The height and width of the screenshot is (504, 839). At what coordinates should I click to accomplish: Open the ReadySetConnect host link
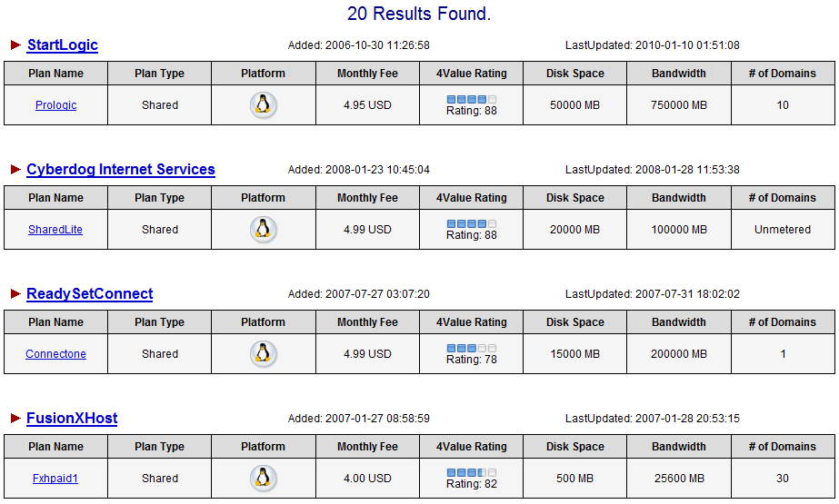coord(90,294)
